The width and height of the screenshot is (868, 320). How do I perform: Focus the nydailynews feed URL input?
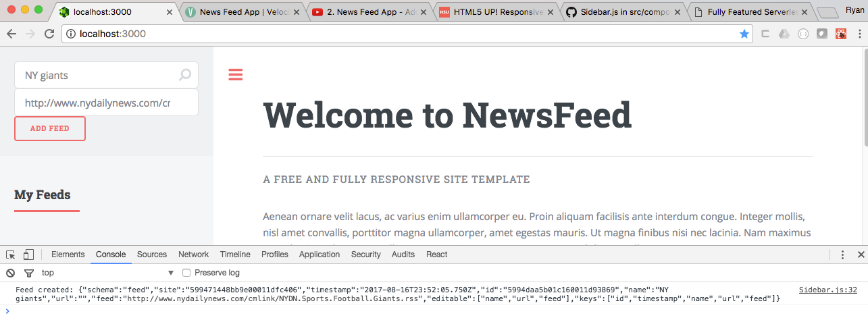106,103
